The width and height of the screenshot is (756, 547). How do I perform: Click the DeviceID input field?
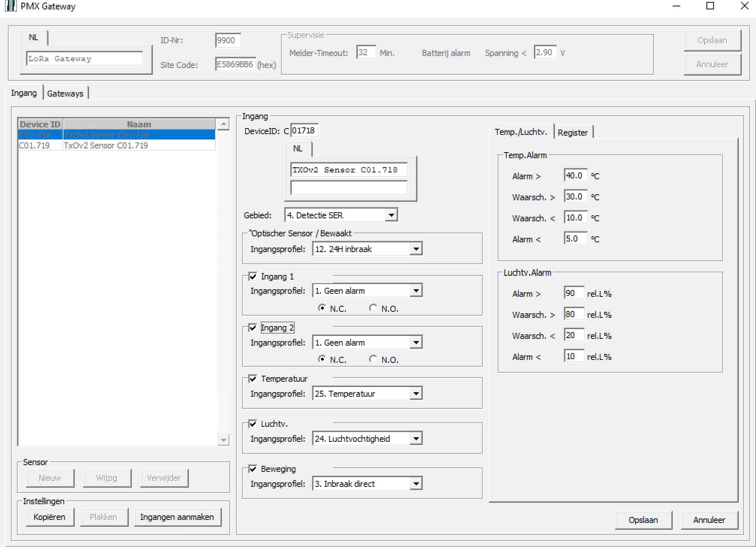304,131
